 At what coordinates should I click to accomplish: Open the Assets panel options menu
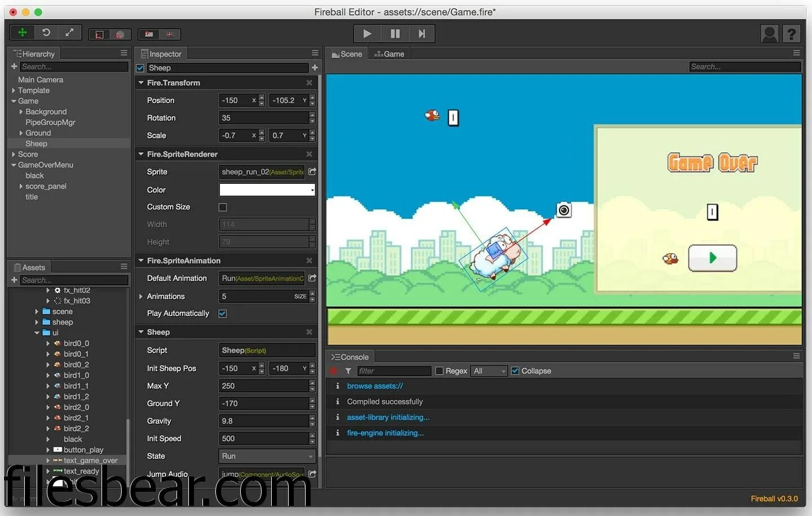(123, 267)
